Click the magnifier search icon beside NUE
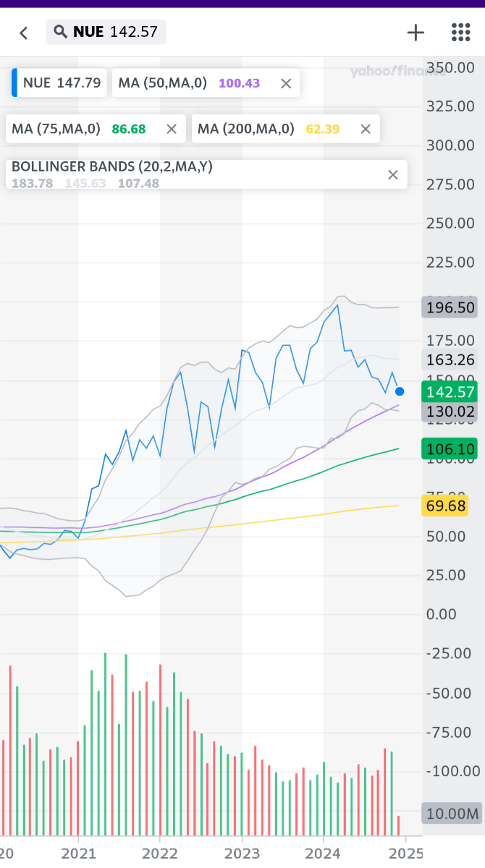 (61, 32)
